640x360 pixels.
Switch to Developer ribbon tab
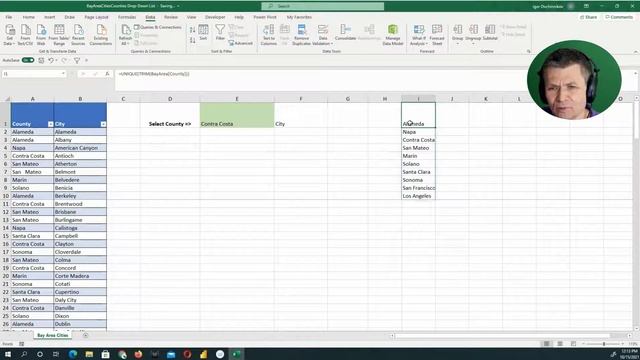point(215,17)
